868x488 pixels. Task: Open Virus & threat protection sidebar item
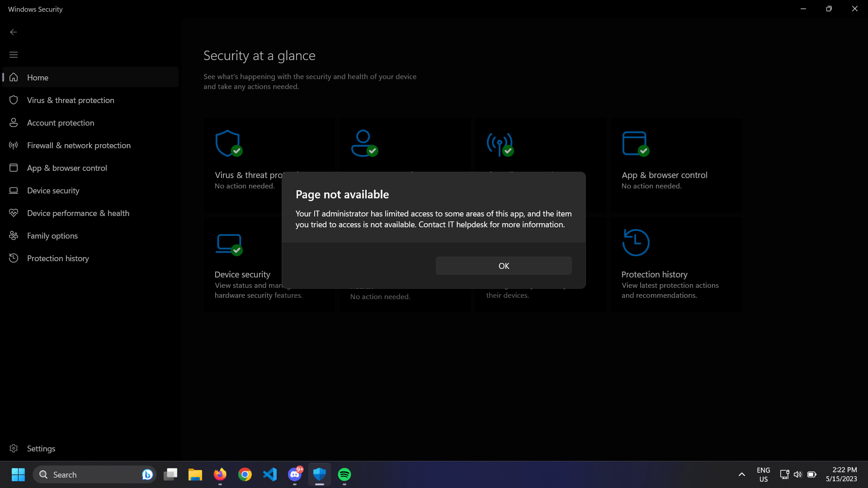point(71,100)
